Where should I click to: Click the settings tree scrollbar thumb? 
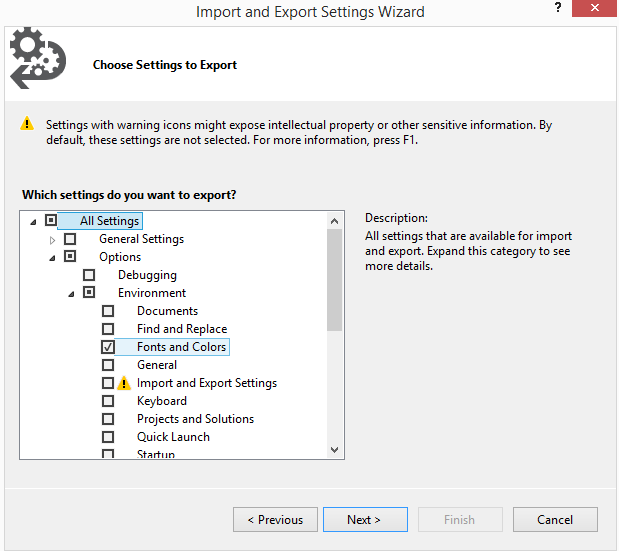pos(334,280)
